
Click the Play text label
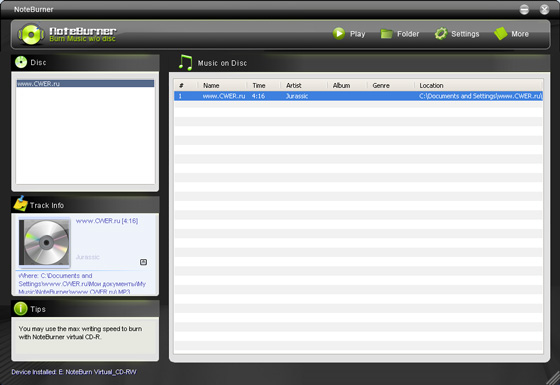pyautogui.click(x=358, y=34)
